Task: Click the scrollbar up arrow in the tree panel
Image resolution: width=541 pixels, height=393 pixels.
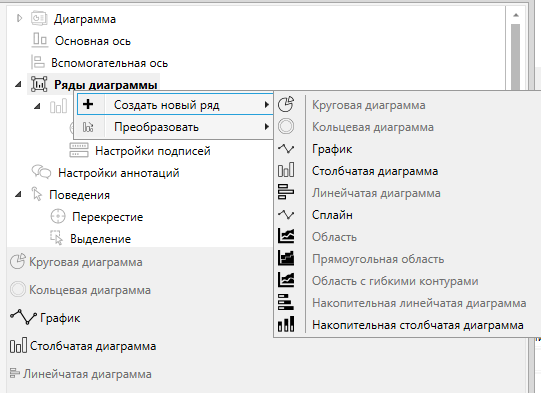Action: (516, 15)
